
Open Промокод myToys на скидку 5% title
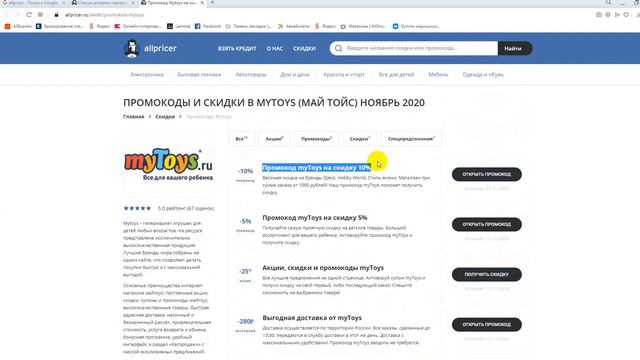click(315, 218)
